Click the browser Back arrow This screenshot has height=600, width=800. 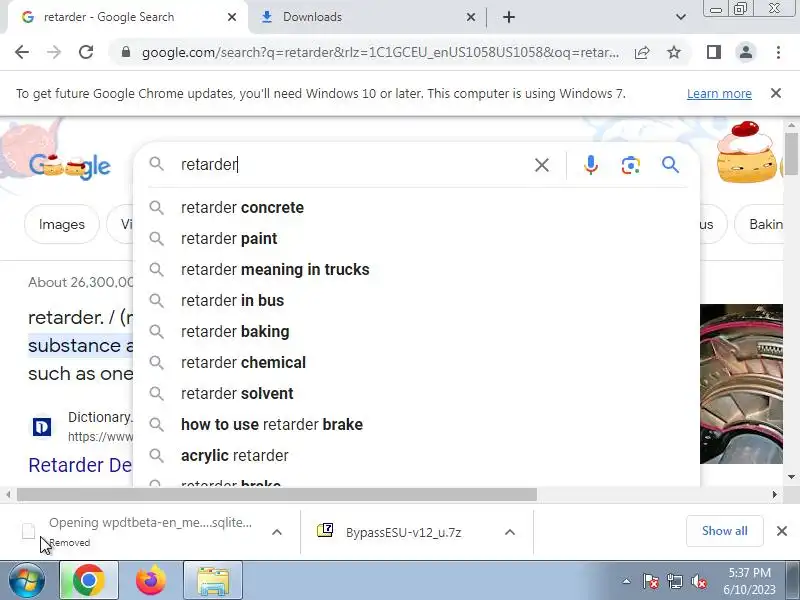pyautogui.click(x=22, y=52)
